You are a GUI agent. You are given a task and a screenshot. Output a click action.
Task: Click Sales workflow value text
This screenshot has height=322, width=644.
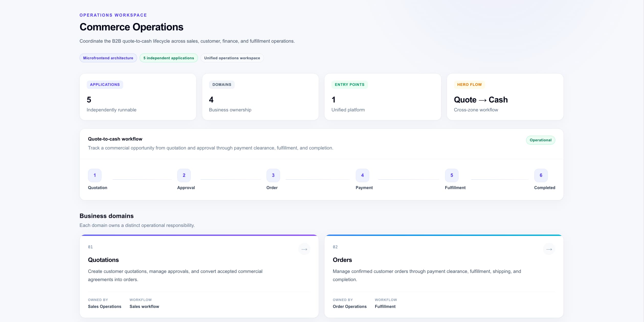[x=144, y=306]
